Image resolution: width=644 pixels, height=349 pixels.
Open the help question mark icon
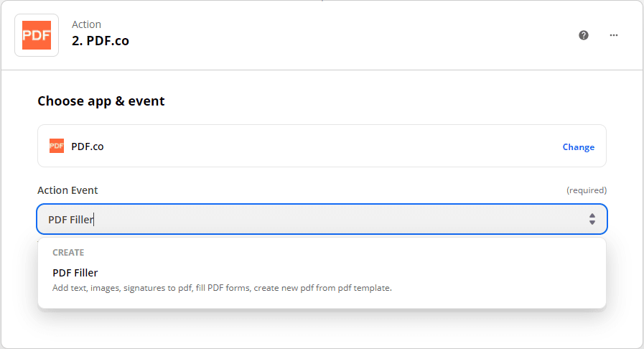584,35
